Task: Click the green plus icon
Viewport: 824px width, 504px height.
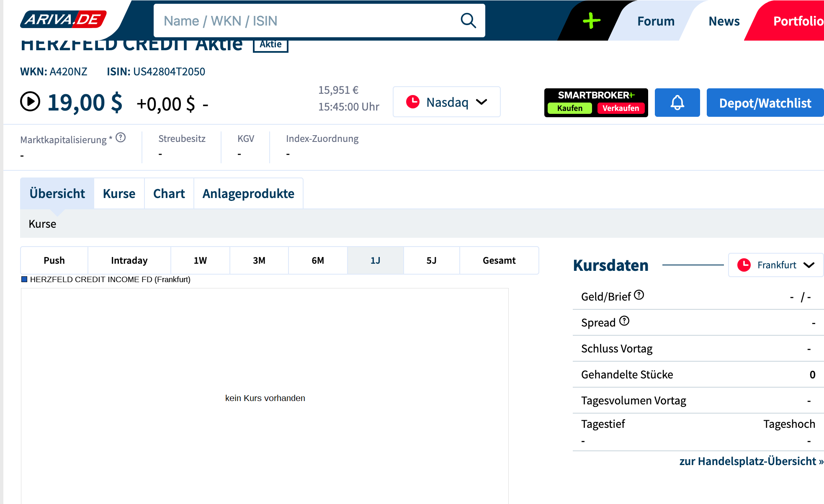Action: point(591,21)
